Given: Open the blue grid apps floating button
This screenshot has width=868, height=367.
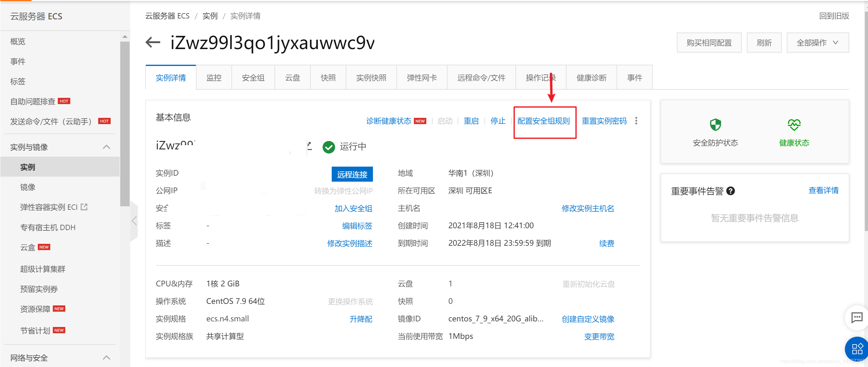Looking at the screenshot, I should pos(856,349).
